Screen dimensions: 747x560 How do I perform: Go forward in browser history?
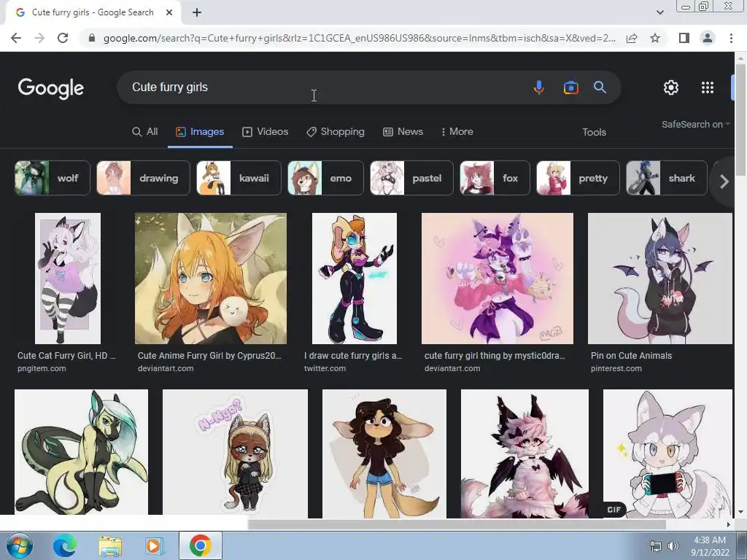(39, 38)
